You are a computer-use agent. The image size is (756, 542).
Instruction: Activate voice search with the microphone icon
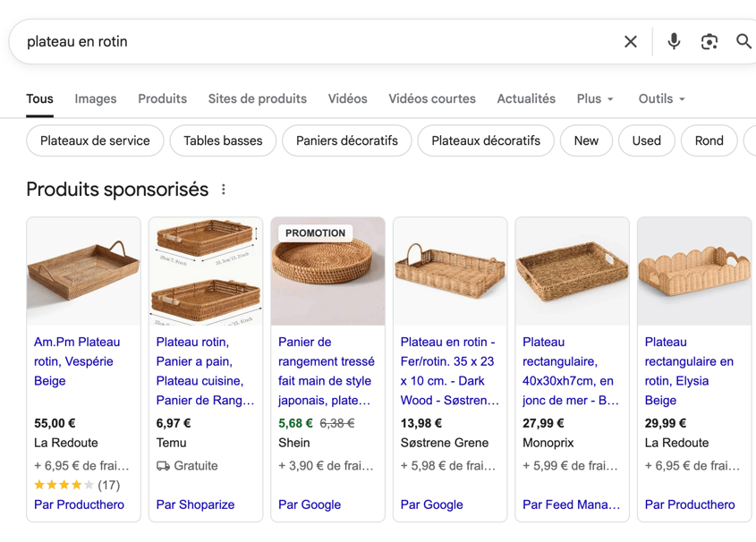pos(673,41)
